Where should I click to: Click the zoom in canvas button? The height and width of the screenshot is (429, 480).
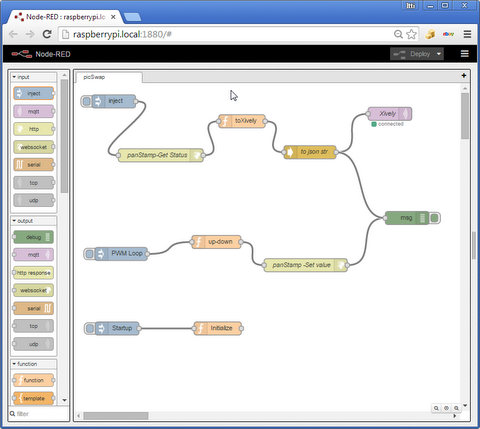(456, 408)
